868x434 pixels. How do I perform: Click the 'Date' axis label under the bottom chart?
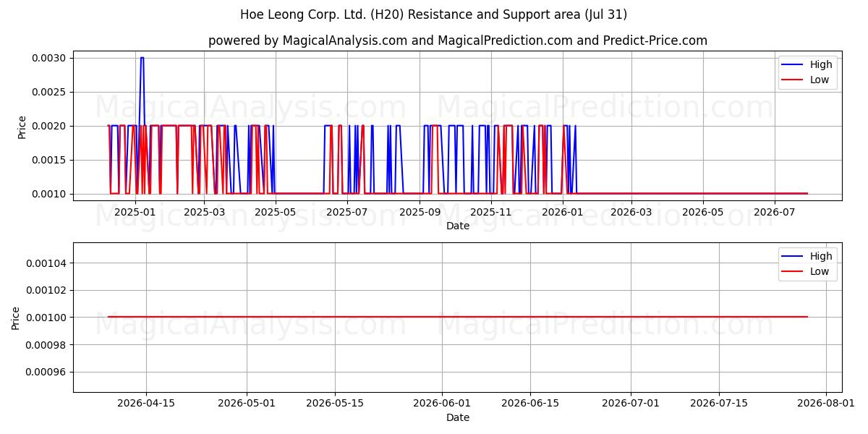pyautogui.click(x=458, y=417)
